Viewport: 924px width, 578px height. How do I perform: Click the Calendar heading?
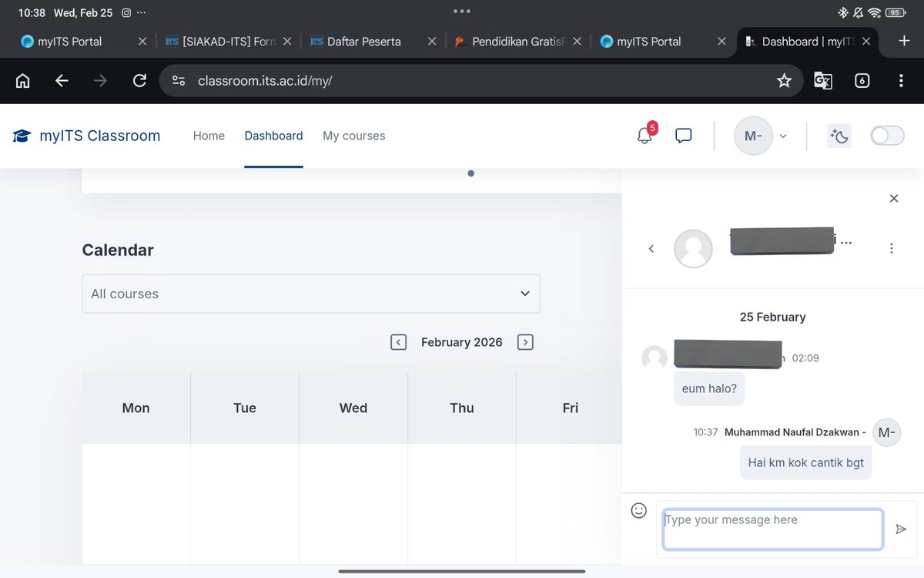pos(118,250)
